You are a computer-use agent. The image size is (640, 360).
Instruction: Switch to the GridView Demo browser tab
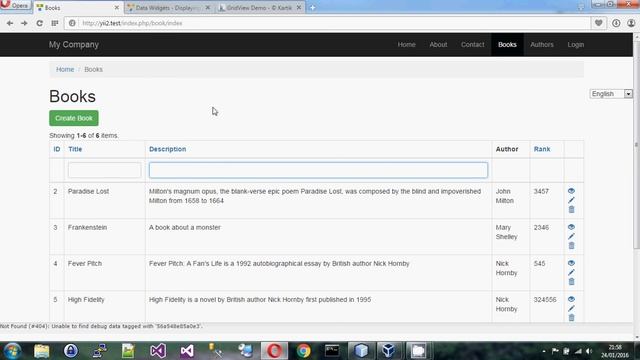[x=260, y=7]
